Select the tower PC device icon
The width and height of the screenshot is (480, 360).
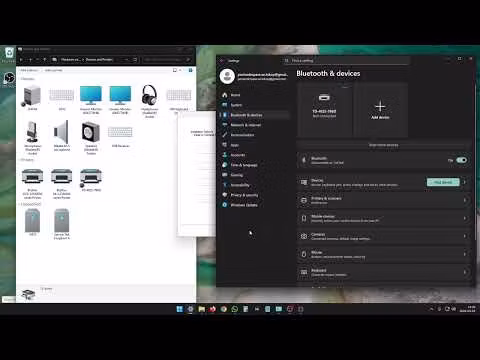(32, 96)
